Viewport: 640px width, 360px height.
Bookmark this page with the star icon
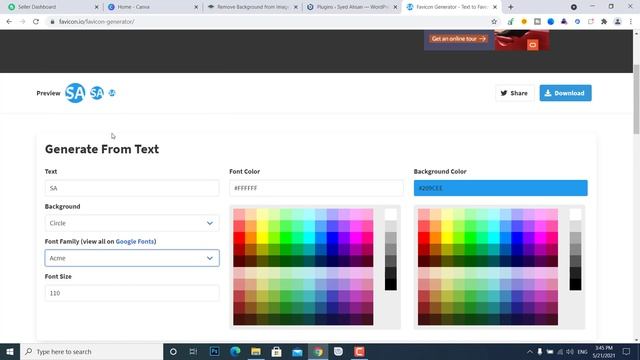click(494, 22)
